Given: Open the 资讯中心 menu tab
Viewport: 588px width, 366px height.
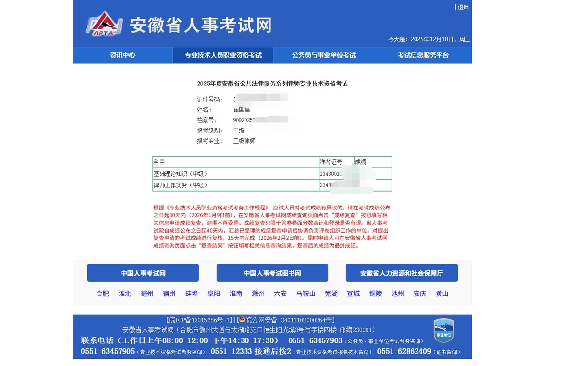Looking at the screenshot, I should pos(122,55).
